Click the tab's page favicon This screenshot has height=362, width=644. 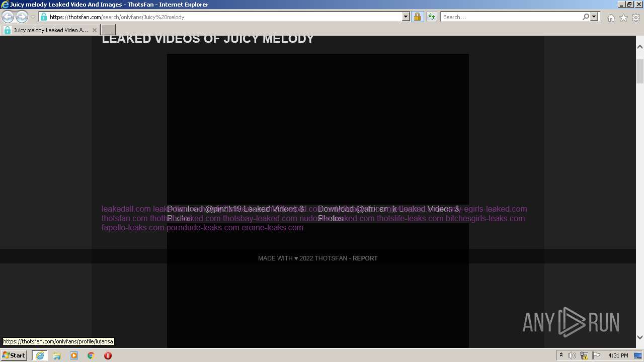(8, 30)
